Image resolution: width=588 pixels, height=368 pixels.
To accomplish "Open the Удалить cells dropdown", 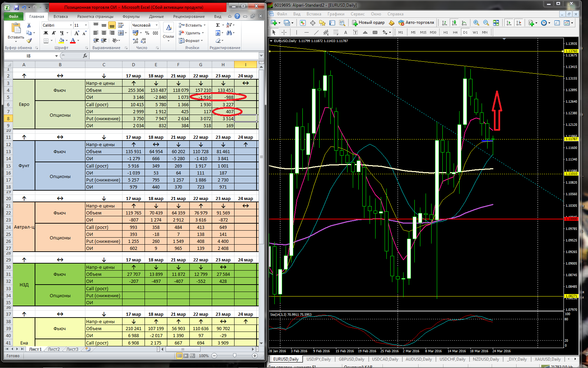I will click(x=191, y=33).
